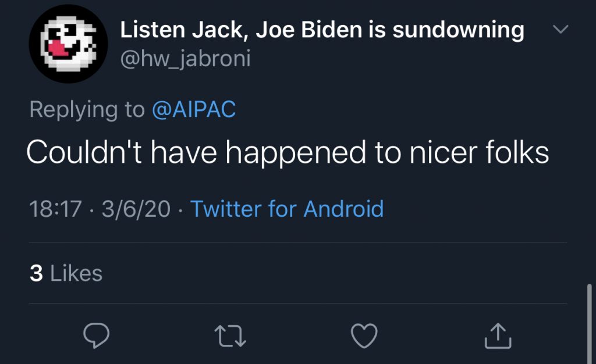Like the tweet with the heart icon
This screenshot has width=596, height=364.
tap(364, 336)
